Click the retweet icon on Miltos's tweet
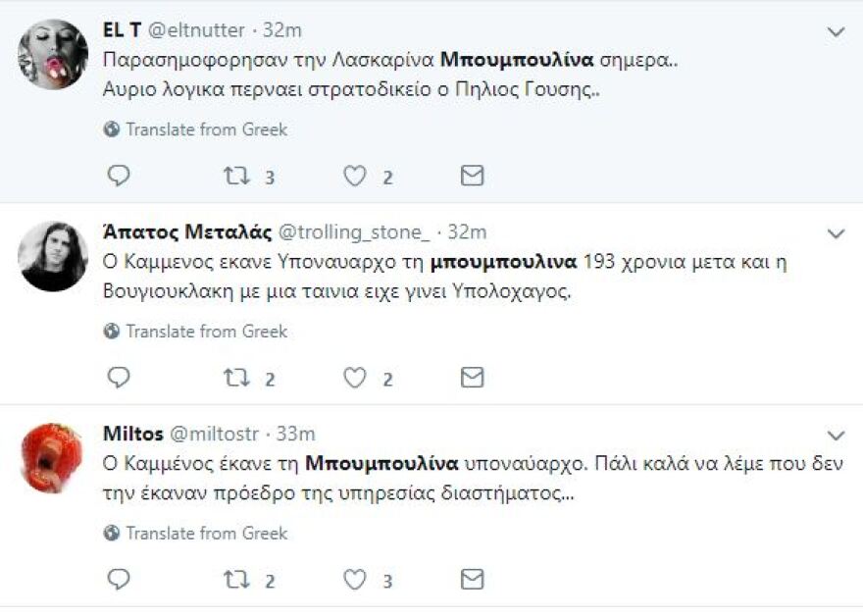Screen dimensions: 863x616 point(237,578)
